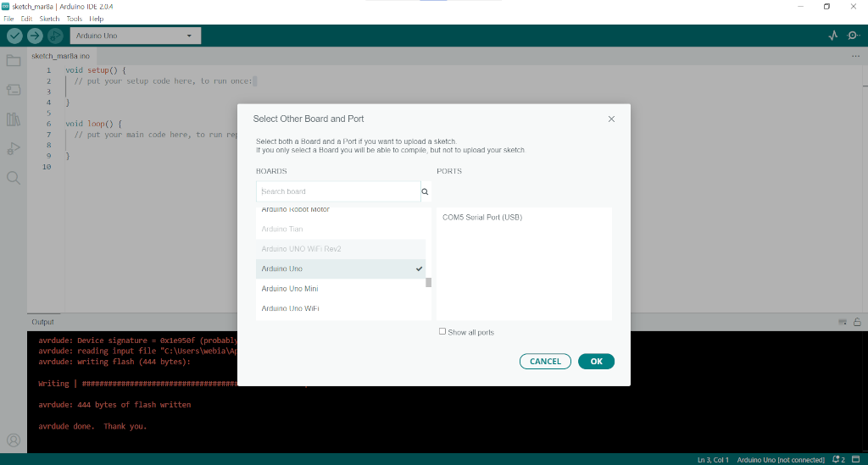Image resolution: width=868 pixels, height=465 pixels.
Task: Click the Search board input field
Action: (338, 191)
